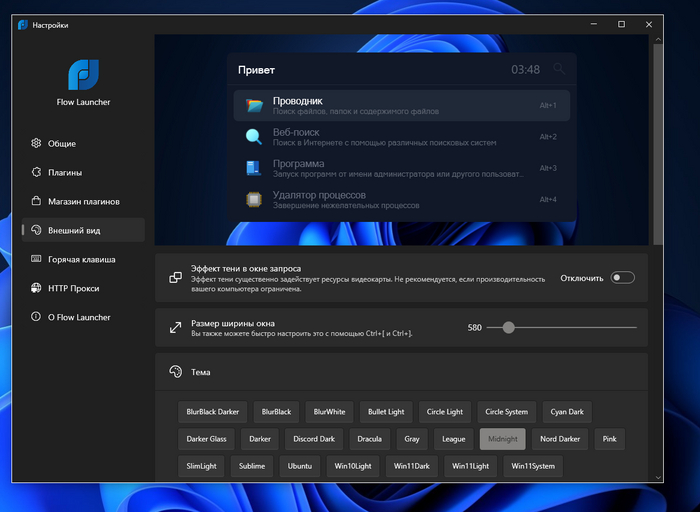
Task: Click the Проводник folder icon in preview
Action: tap(254, 105)
